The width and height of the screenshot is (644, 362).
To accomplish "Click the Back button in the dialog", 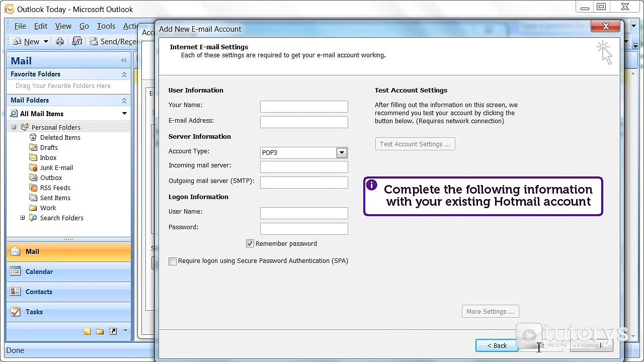I will [497, 345].
